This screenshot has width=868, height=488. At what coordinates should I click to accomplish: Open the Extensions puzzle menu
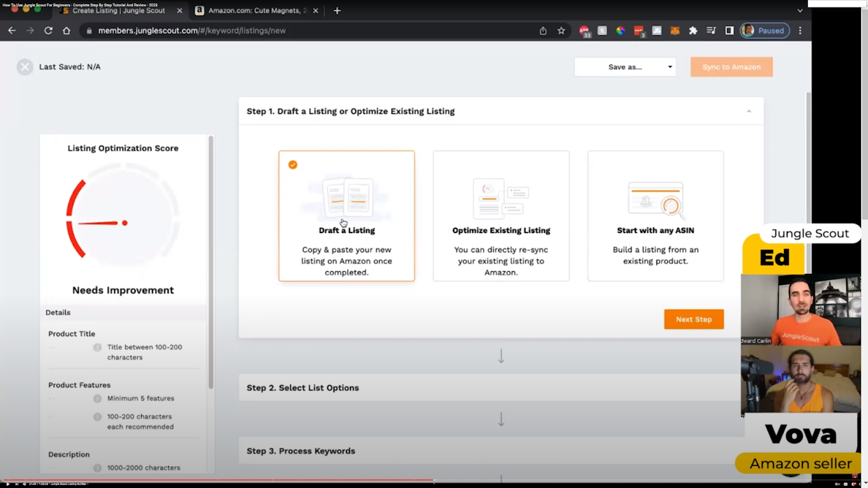click(x=693, y=31)
